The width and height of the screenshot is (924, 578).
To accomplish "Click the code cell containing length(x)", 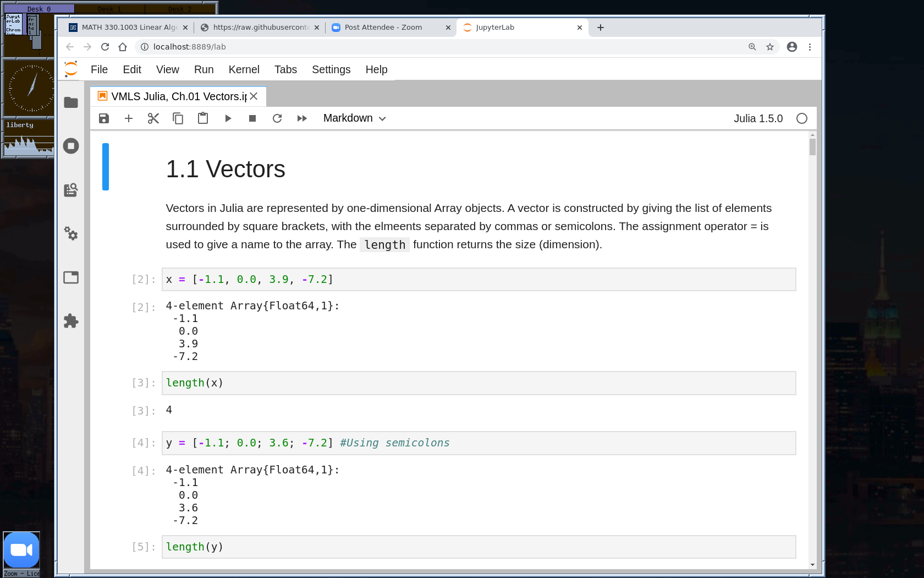I will tap(479, 383).
